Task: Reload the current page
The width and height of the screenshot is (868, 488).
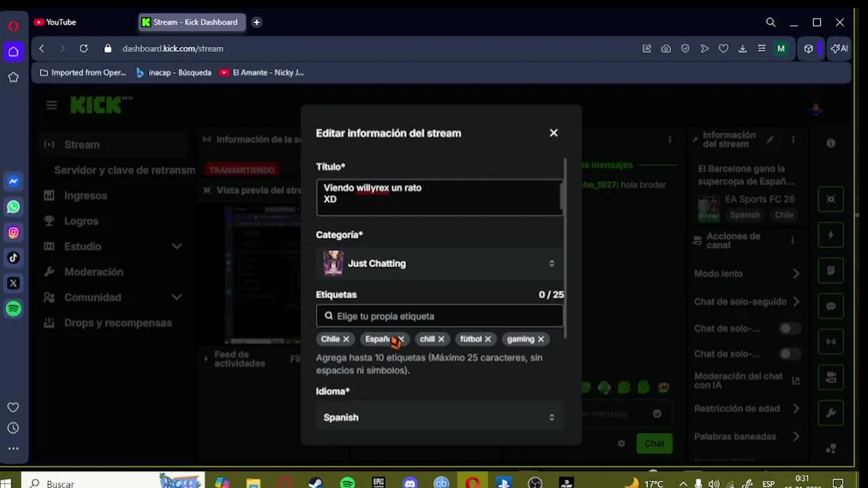Action: (83, 49)
